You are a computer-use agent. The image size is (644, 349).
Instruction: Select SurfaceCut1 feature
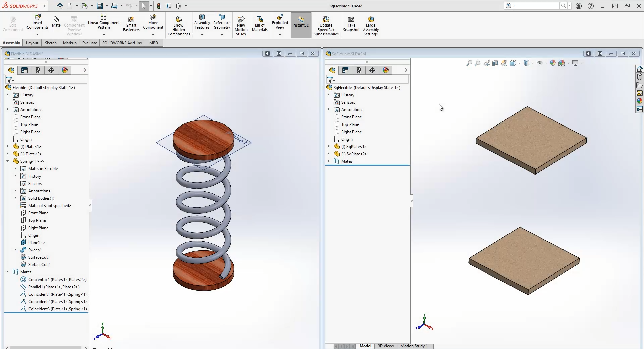(35, 257)
